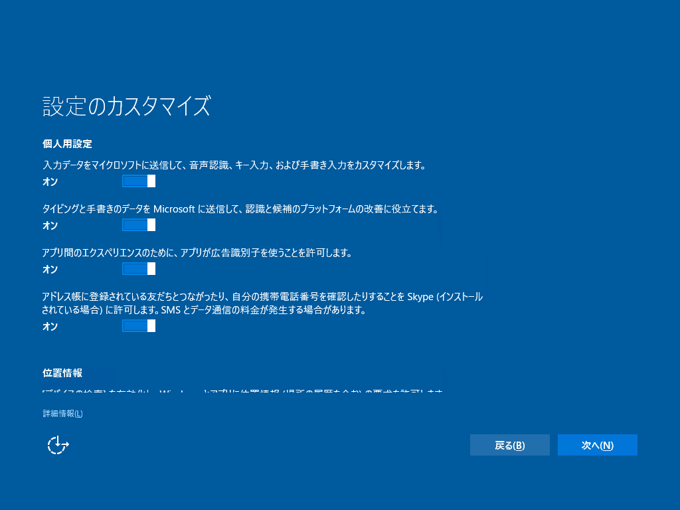
Task: Click the 個人用設定 heading
Action: coord(67,144)
